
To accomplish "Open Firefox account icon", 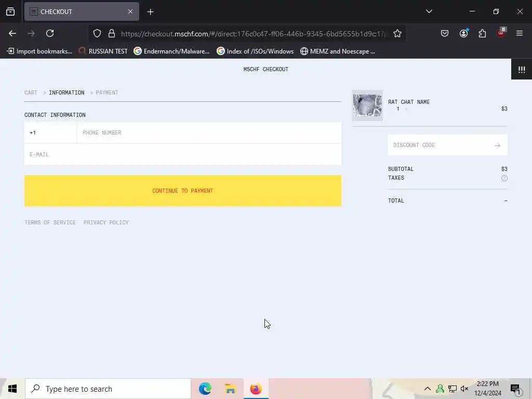I will coord(463,33).
